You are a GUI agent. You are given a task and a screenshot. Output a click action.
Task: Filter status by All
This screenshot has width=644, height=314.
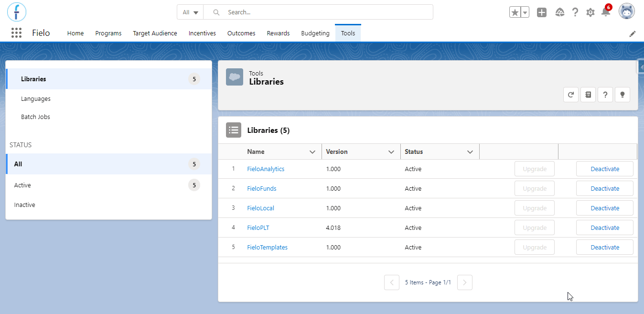(x=109, y=164)
